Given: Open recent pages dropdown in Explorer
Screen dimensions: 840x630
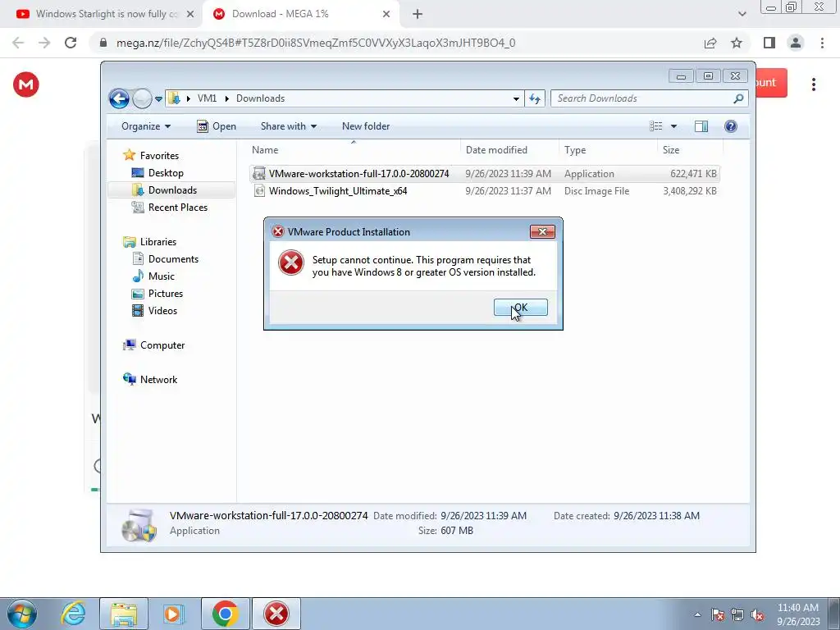Looking at the screenshot, I should 158,99.
